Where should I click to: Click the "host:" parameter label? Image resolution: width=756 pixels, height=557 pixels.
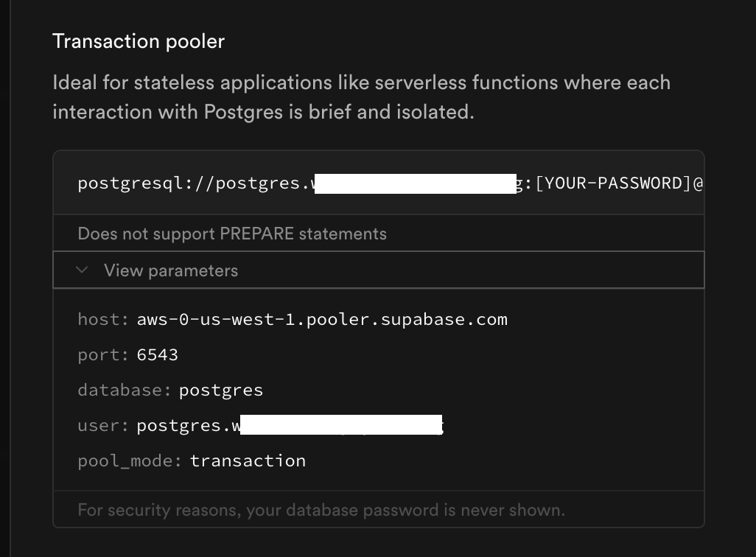(103, 319)
